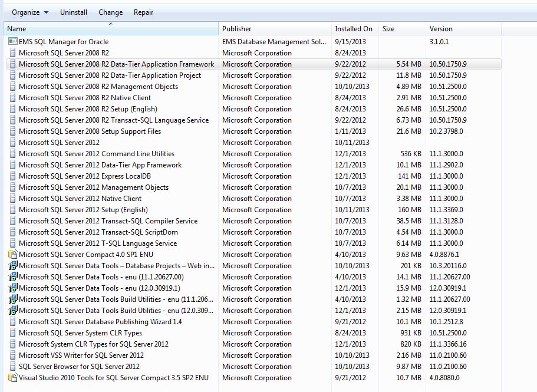Click the VSS Writer for SQL Server 2012 icon
Viewport: 537px width, 392px height.
tap(12, 355)
